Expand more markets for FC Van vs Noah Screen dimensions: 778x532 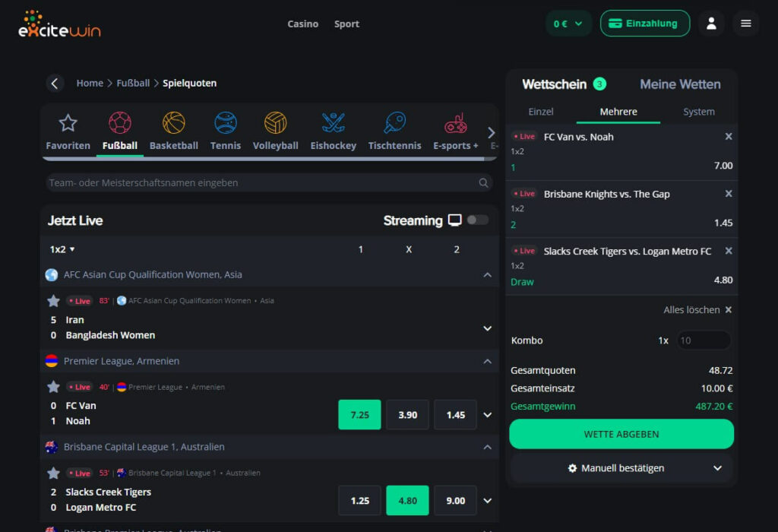click(x=487, y=414)
